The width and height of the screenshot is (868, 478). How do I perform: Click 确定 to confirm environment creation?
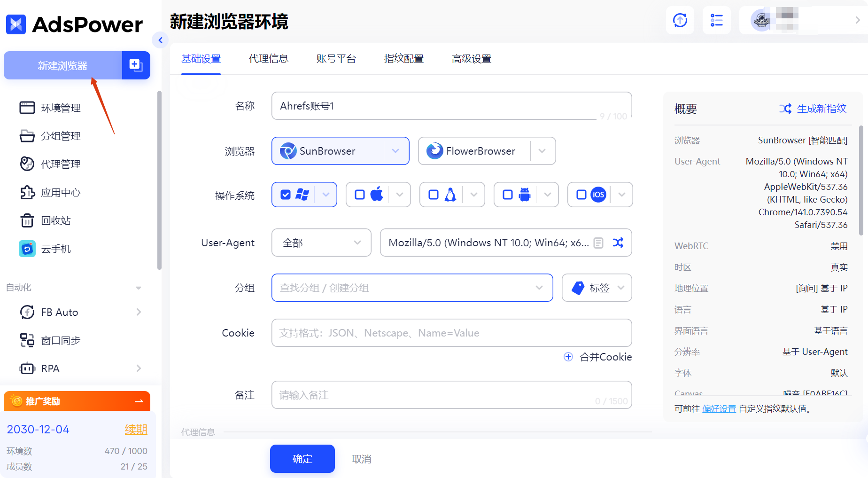click(x=302, y=459)
